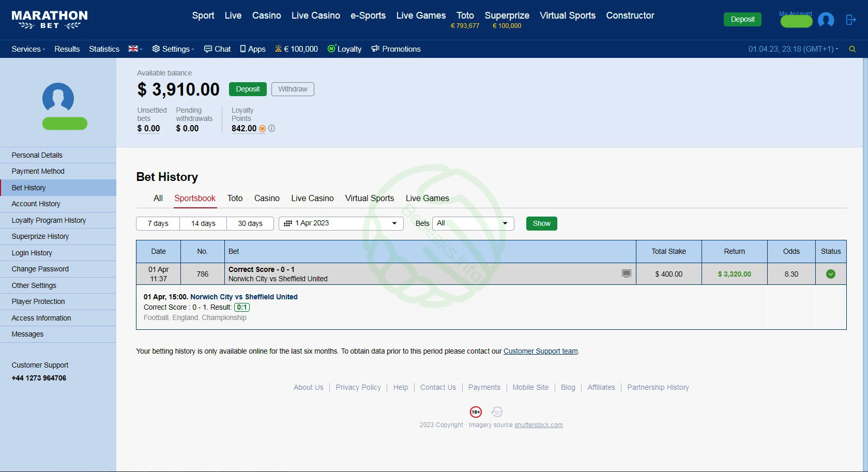
Task: Open Loyalty from the toolbar
Action: (344, 49)
